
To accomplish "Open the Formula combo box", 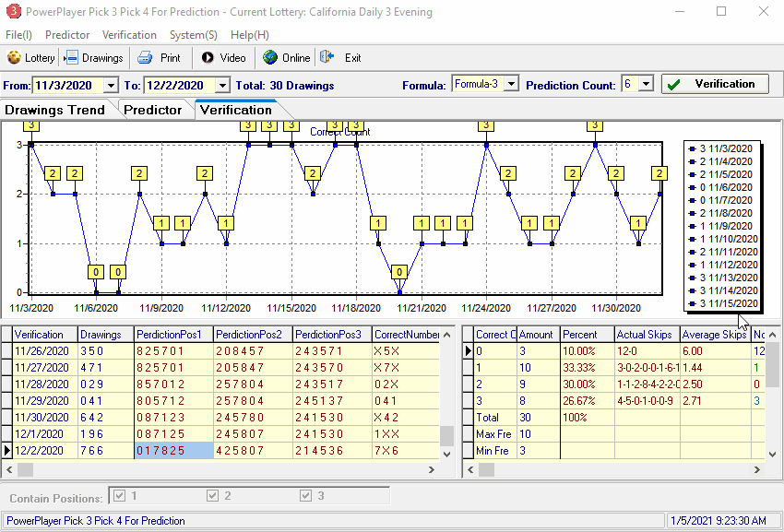I will coord(511,84).
